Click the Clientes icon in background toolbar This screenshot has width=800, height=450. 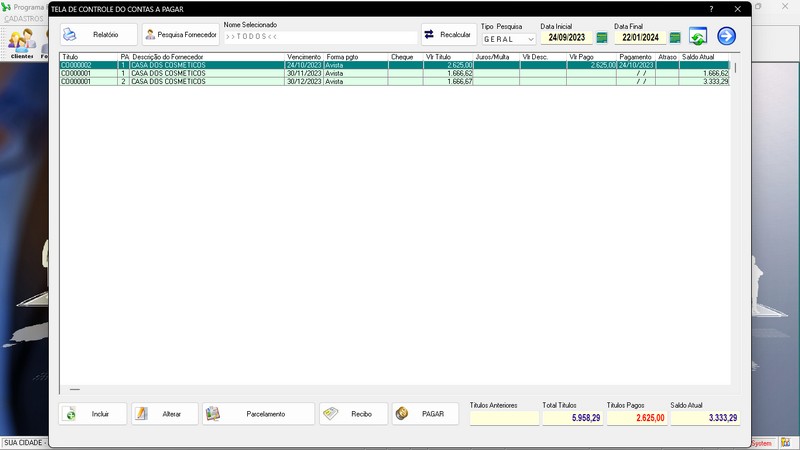coord(22,44)
